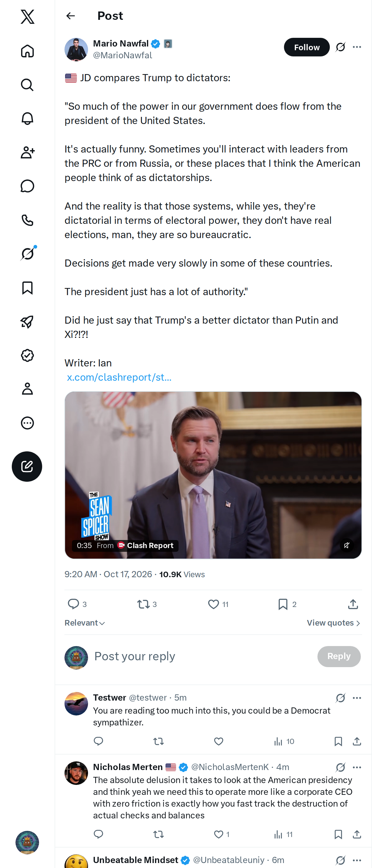
Task: Go back using the arrow beside Post
Action: pyautogui.click(x=70, y=16)
